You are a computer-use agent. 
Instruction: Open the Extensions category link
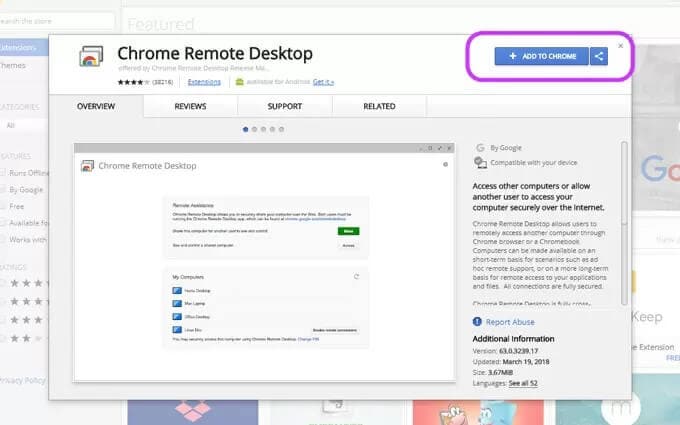(x=204, y=82)
